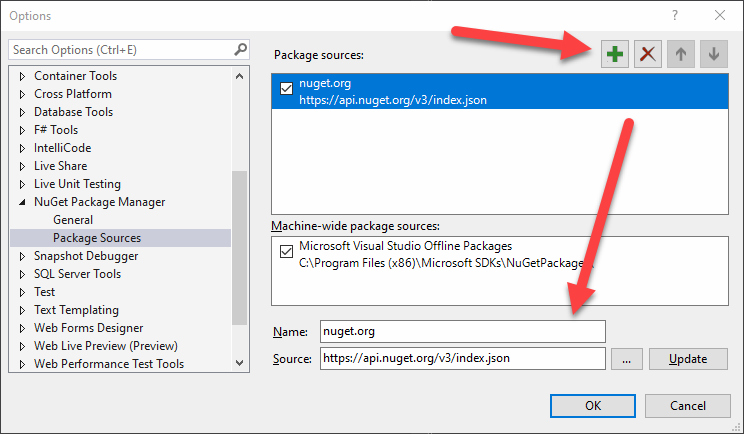Viewport: 744px width, 434px height.
Task: Click into the Name text field
Action: (x=462, y=331)
